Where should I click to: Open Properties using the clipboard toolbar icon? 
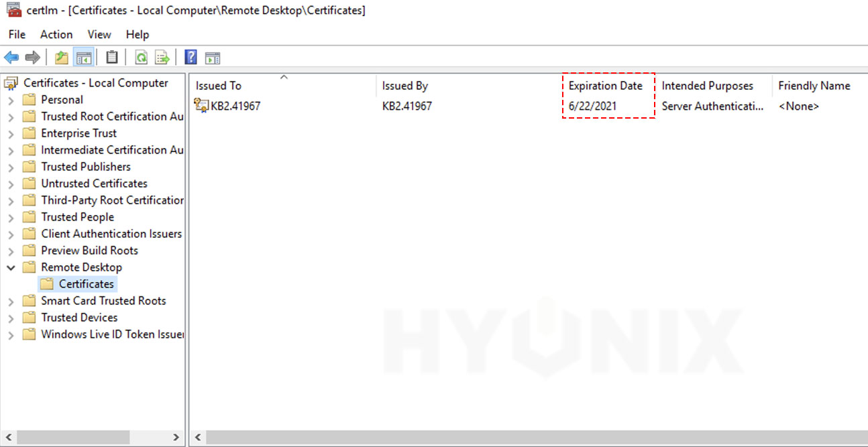[111, 57]
